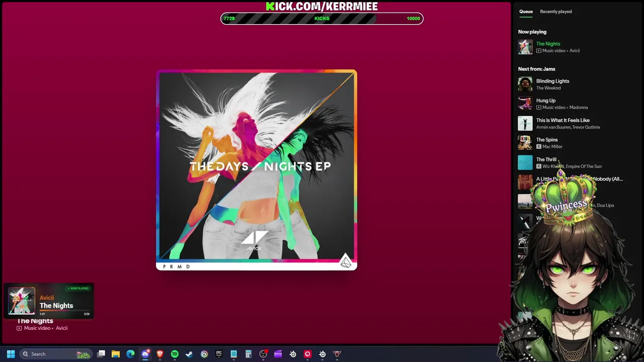The image size is (644, 362).
Task: Open the Calculator from the taskbar
Action: click(x=248, y=354)
